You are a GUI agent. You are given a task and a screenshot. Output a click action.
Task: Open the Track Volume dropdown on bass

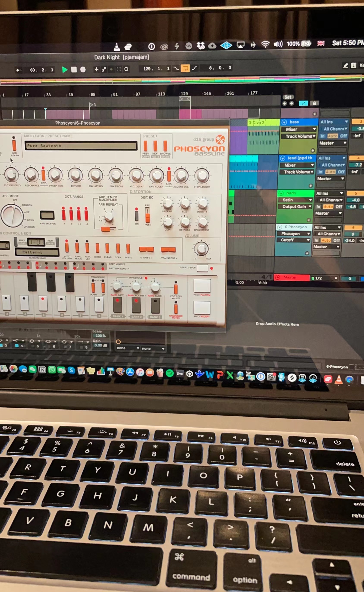point(300,136)
